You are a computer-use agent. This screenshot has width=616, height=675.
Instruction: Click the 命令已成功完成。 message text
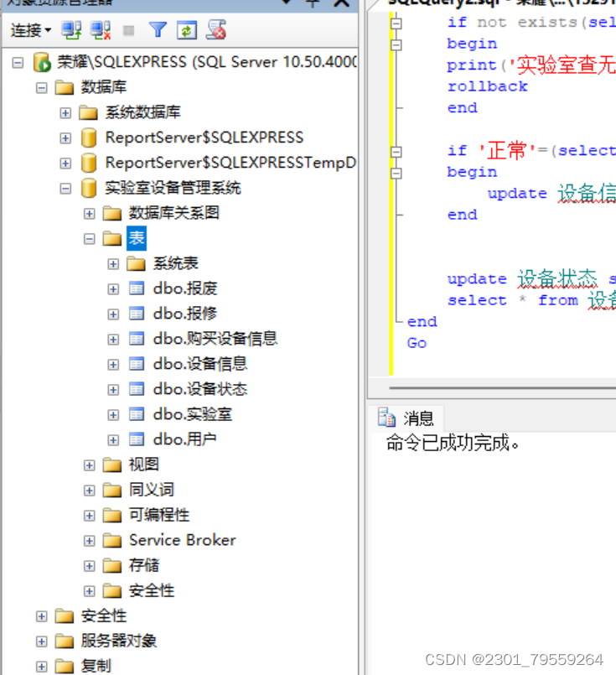tap(453, 443)
